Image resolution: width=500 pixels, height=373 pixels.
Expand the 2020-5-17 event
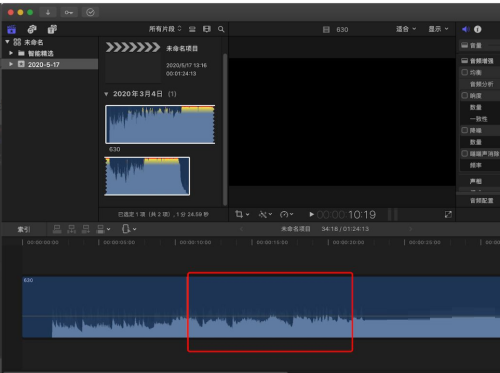click(x=11, y=64)
